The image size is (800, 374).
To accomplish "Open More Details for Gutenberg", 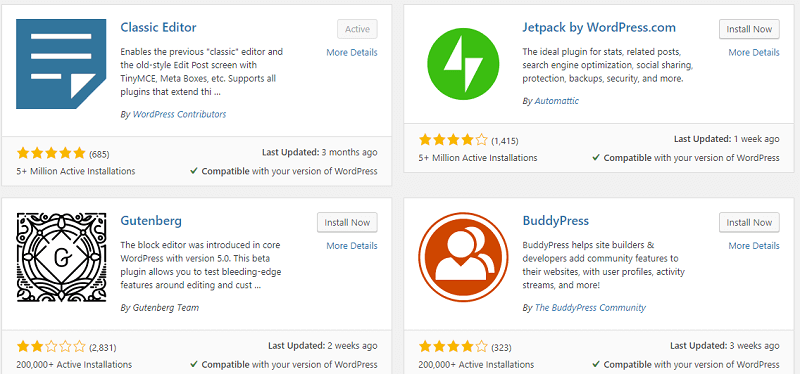I will [352, 245].
